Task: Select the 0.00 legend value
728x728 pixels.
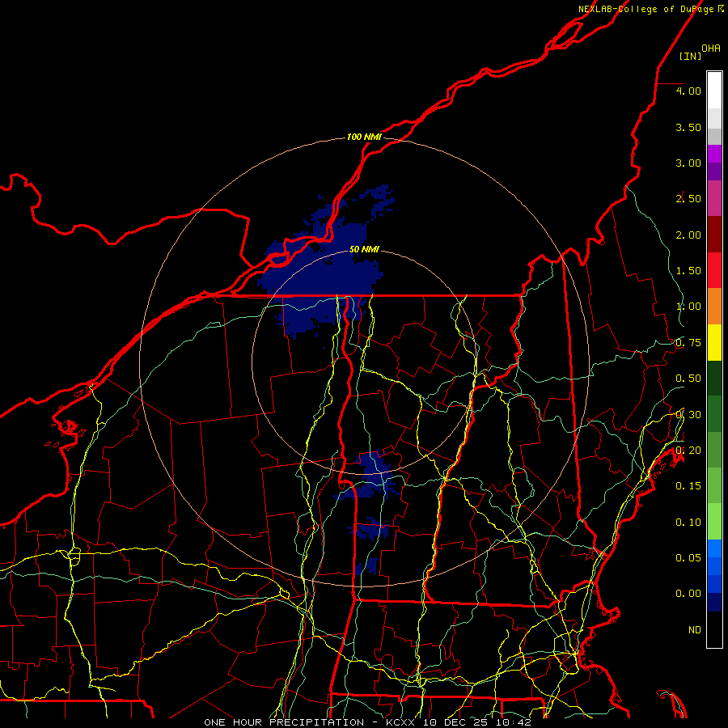Action: [688, 594]
